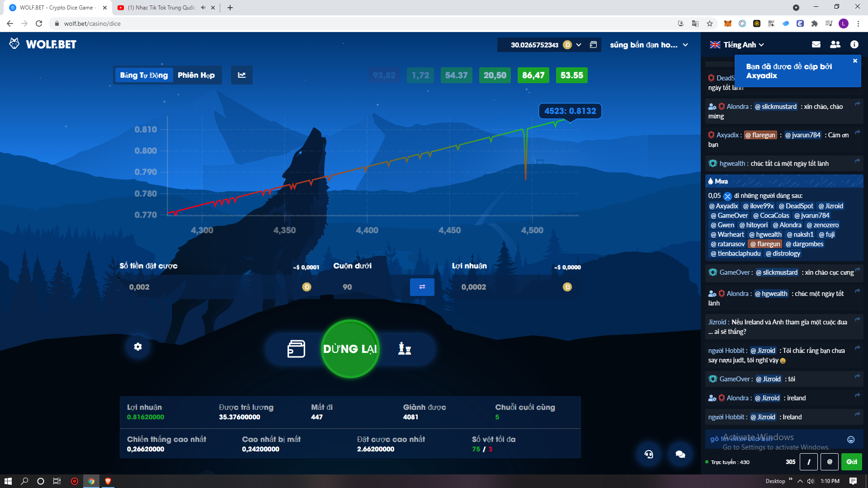This screenshot has height=488, width=868.
Task: Open the friends users icon in chat header
Action: (x=835, y=44)
